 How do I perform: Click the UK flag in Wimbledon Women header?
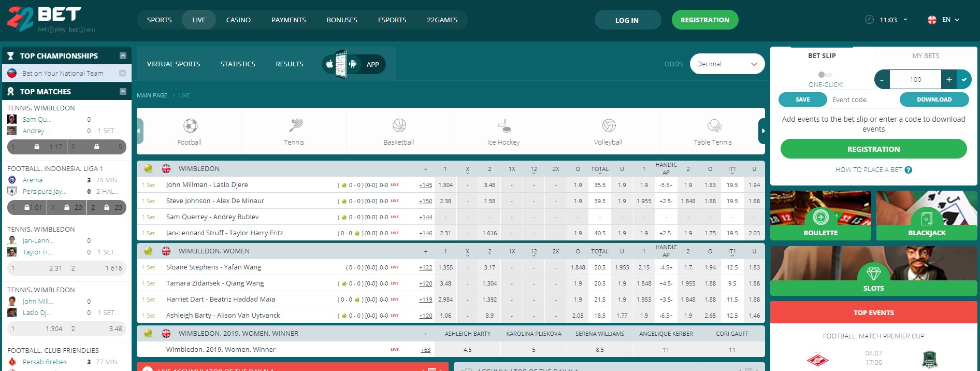click(166, 251)
